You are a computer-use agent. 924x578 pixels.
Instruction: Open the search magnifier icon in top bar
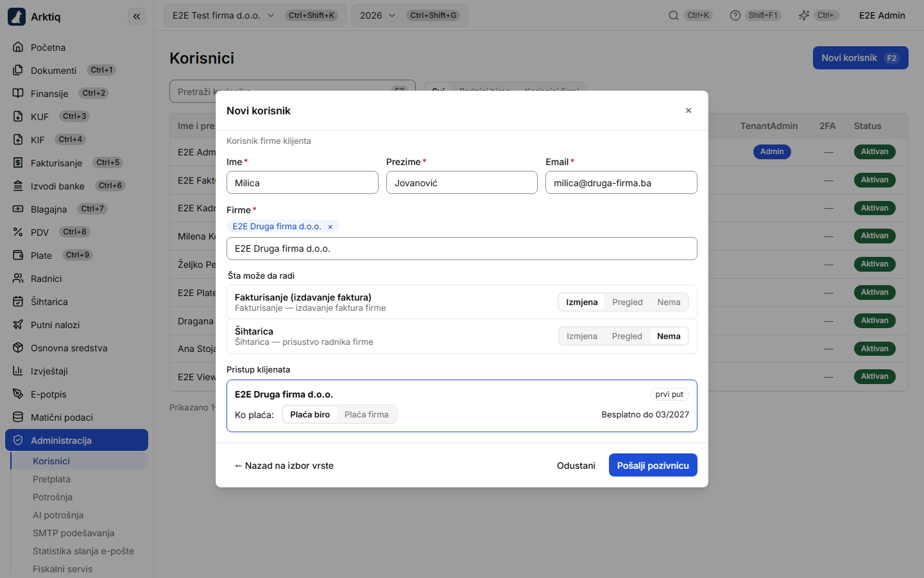tap(673, 15)
